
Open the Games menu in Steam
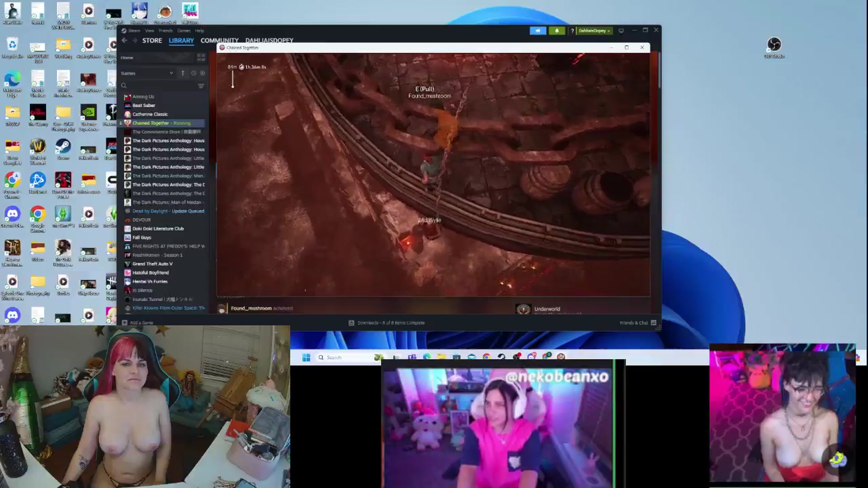coord(184,31)
